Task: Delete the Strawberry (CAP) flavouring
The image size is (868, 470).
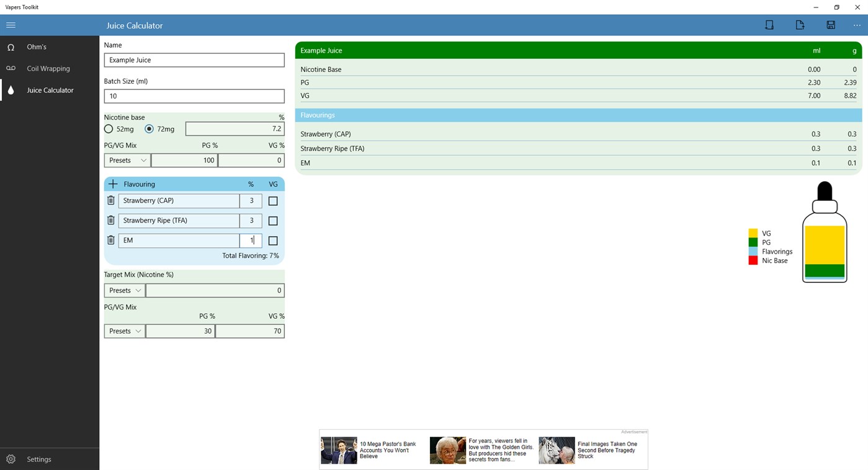Action: tap(111, 200)
